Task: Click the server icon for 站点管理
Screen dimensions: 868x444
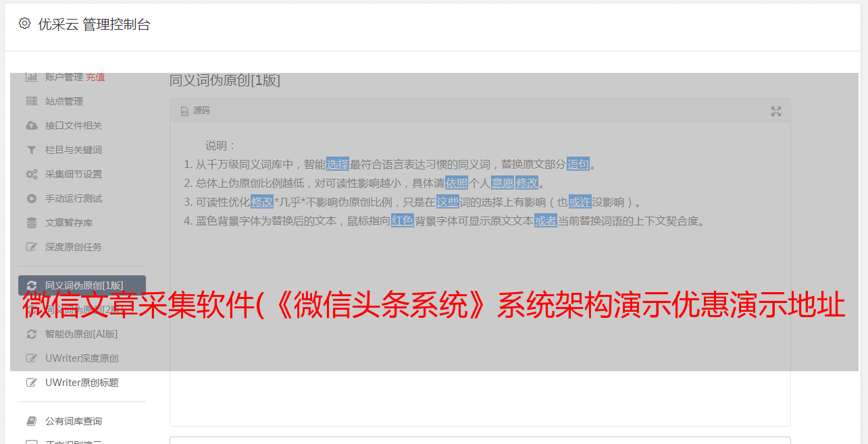Action: (31, 101)
